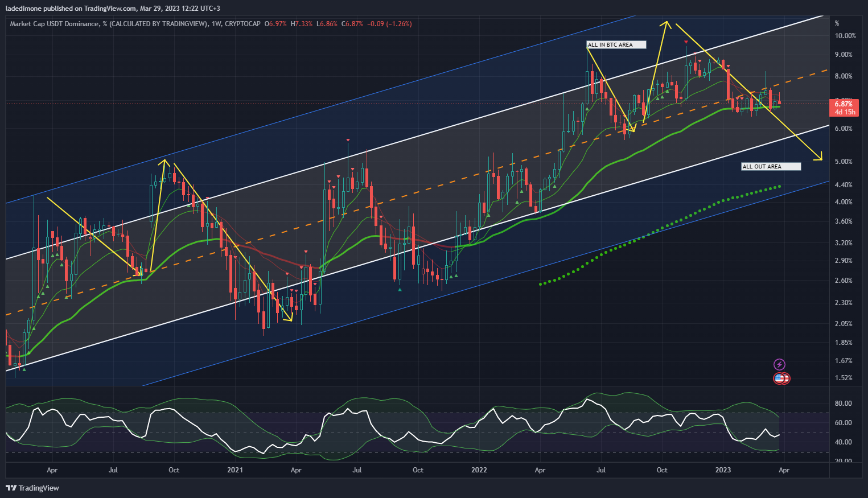Click 1.85% on the price axis

pos(843,343)
